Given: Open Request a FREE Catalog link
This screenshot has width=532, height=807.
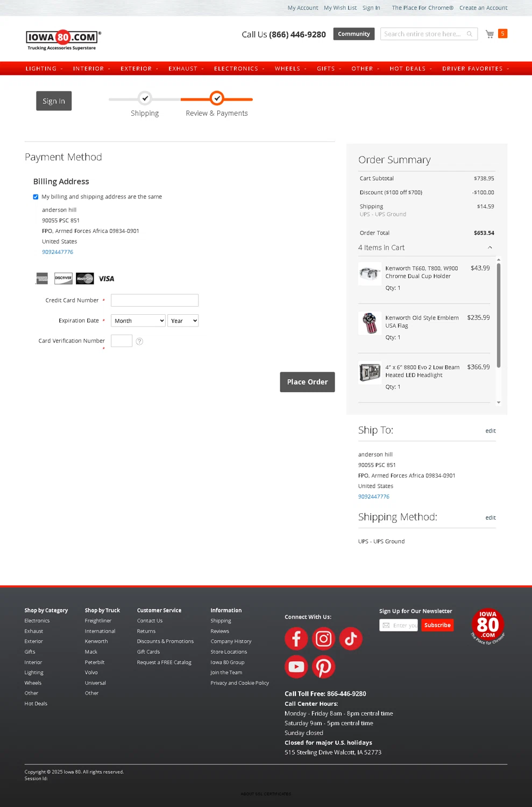Looking at the screenshot, I should click(x=164, y=663).
